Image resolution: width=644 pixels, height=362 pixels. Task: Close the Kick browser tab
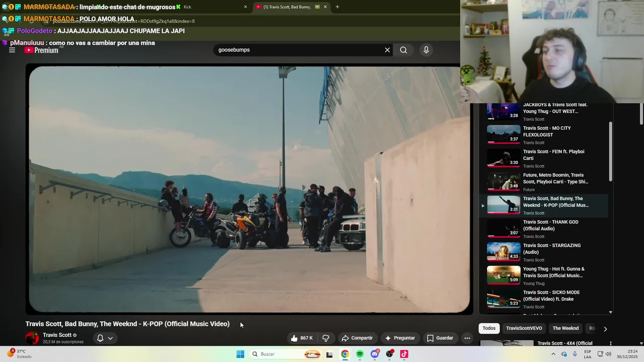[246, 7]
